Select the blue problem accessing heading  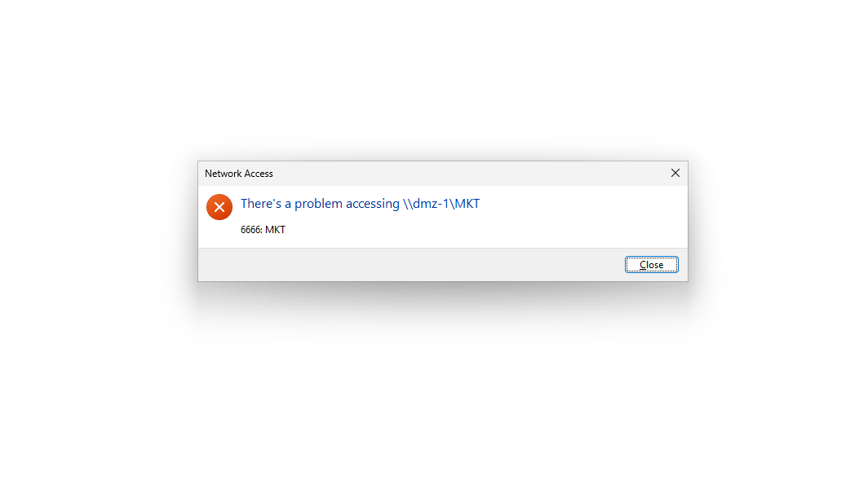[x=360, y=204]
